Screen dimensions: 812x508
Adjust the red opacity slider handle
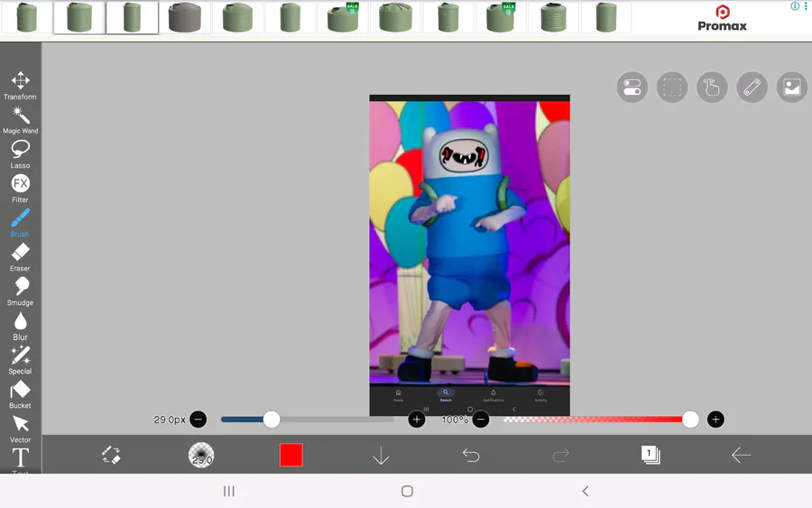pos(690,419)
